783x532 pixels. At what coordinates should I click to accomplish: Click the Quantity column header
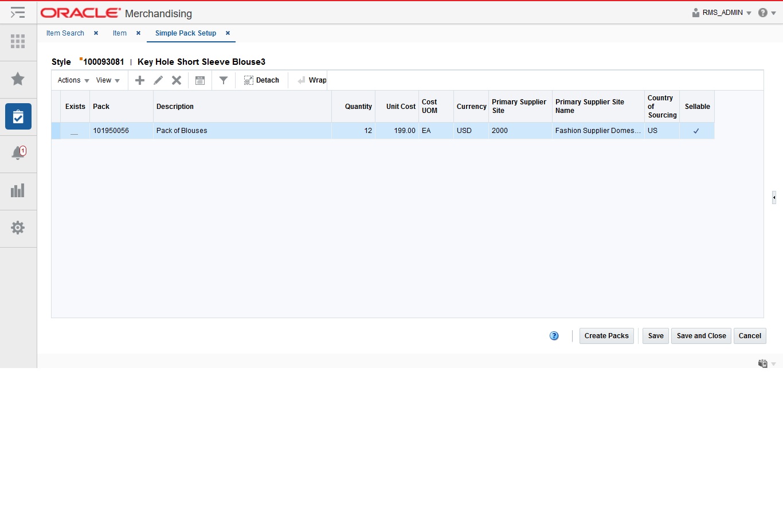(354, 107)
